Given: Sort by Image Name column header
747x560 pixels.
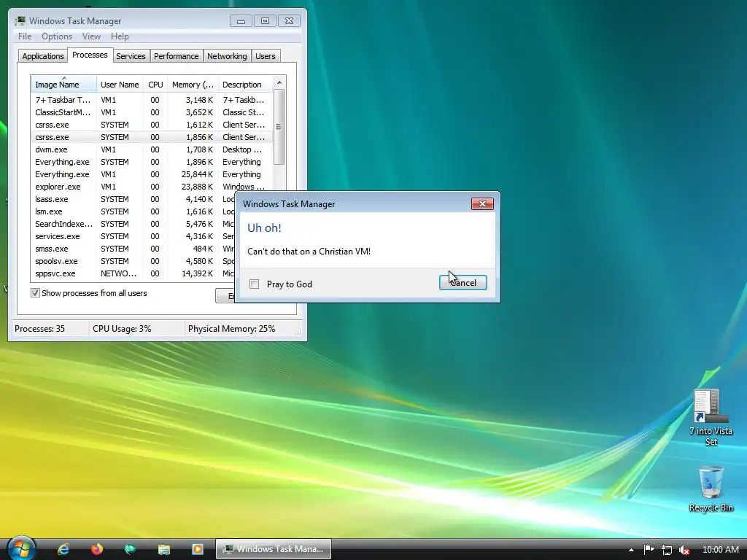Looking at the screenshot, I should (x=64, y=85).
